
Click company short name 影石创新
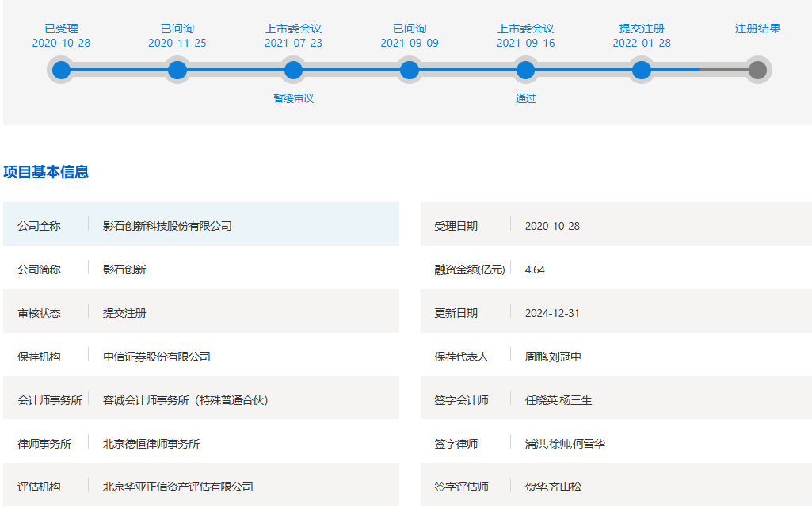[124, 269]
